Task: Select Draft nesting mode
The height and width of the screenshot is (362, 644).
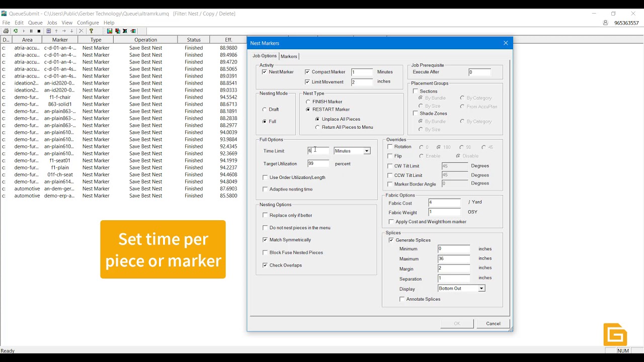Action: coord(265,110)
